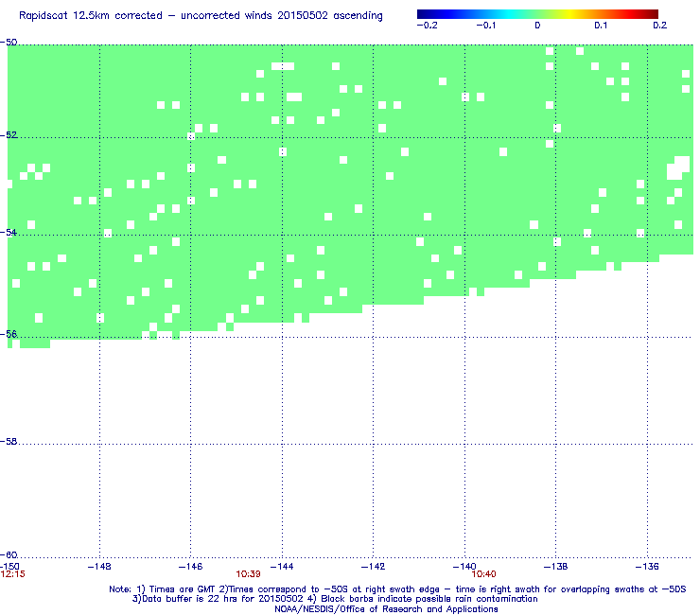
Task: Click the longitude label '-138'
Action: coord(556,567)
